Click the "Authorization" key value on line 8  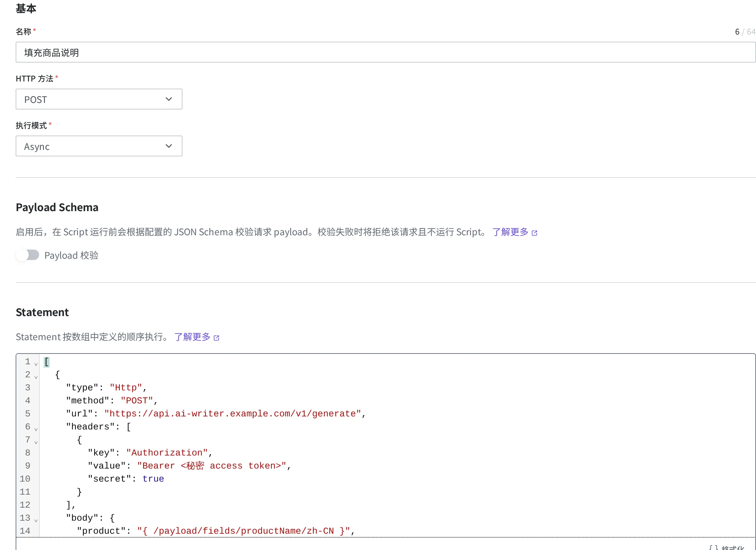tap(167, 453)
